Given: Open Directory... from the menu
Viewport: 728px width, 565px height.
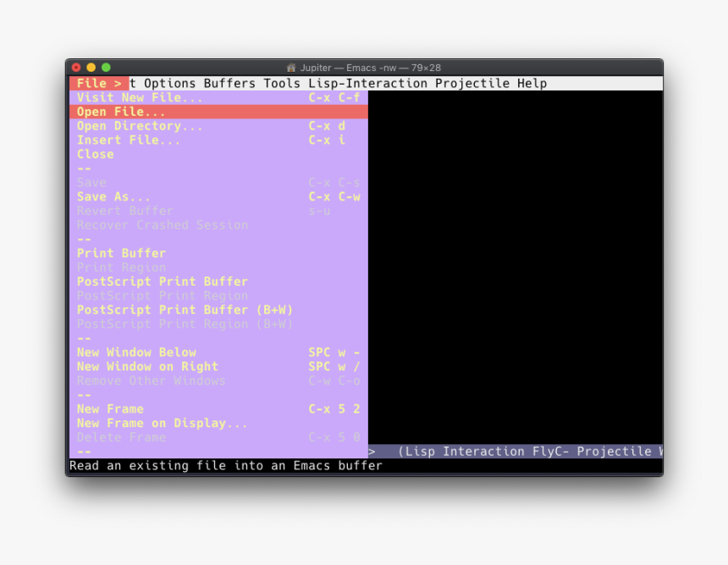Looking at the screenshot, I should click(x=138, y=125).
